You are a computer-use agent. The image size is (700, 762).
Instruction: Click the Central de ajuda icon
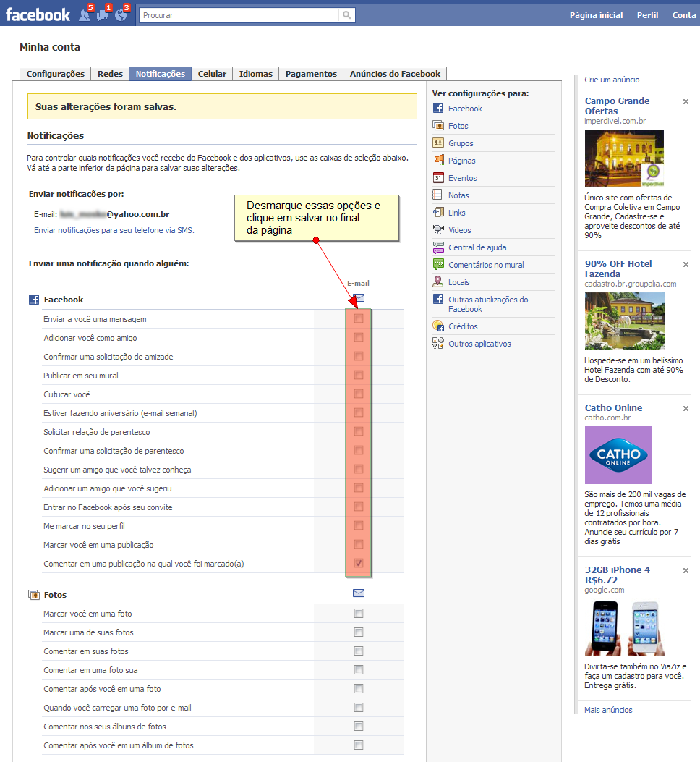pos(438,247)
